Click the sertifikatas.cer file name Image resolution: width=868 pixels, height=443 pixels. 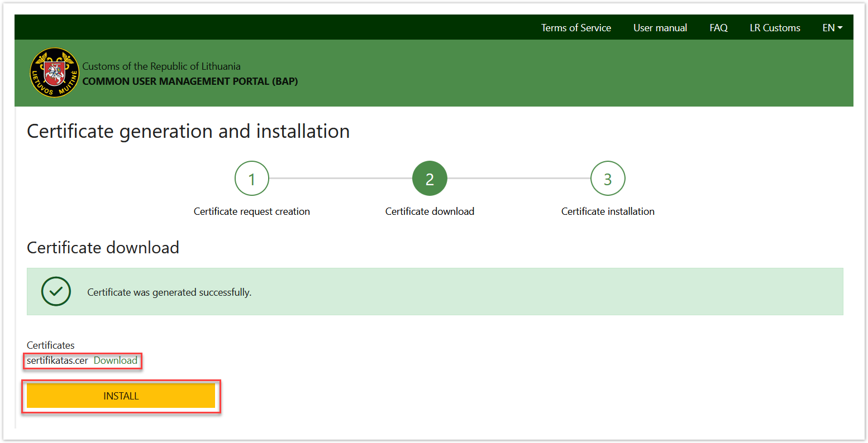pyautogui.click(x=58, y=360)
